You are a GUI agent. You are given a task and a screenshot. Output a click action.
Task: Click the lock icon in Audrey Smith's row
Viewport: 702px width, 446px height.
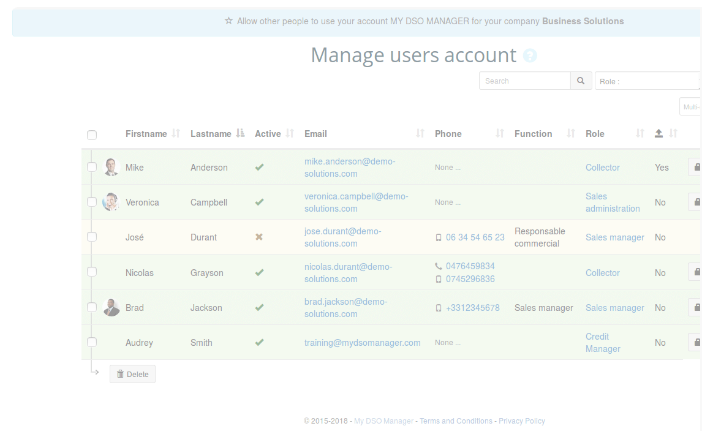(694, 343)
